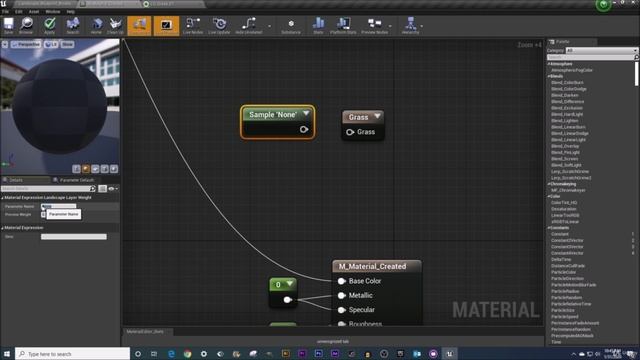Open Windows Start menu
640x360 pixels.
click(7, 353)
